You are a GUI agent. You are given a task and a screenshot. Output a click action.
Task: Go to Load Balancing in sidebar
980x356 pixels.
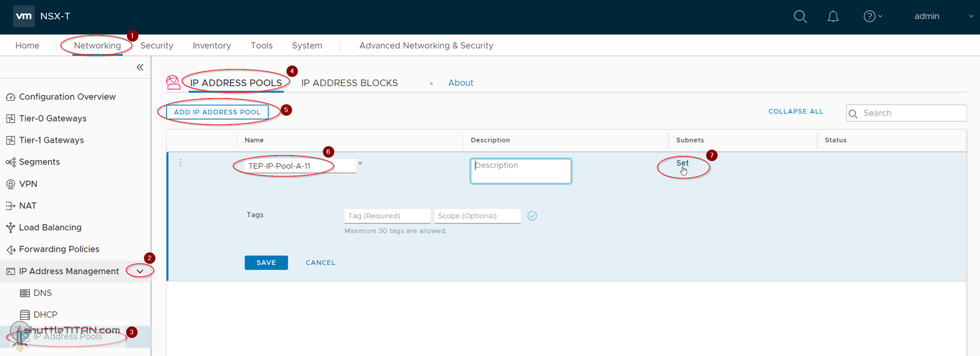(x=50, y=227)
